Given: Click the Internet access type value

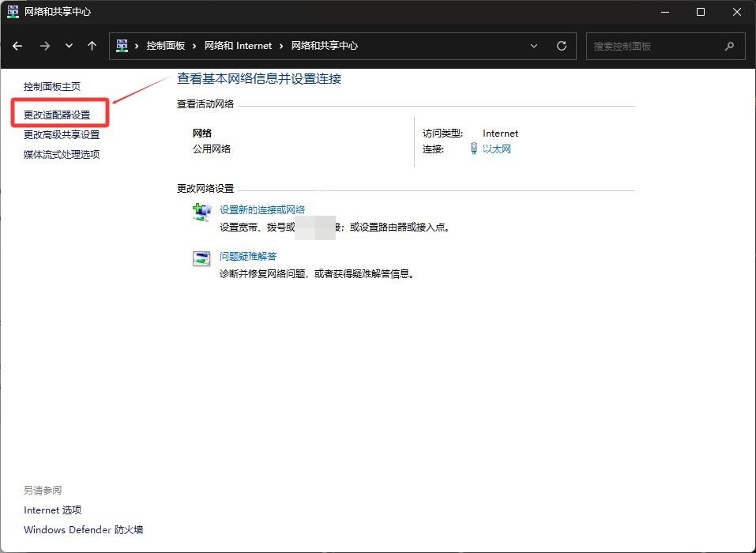Looking at the screenshot, I should point(501,134).
